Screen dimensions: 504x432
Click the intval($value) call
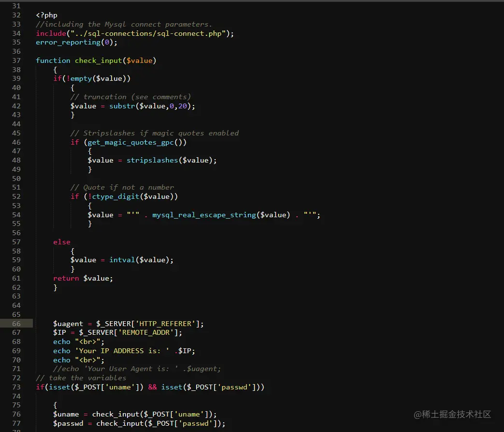point(139,260)
